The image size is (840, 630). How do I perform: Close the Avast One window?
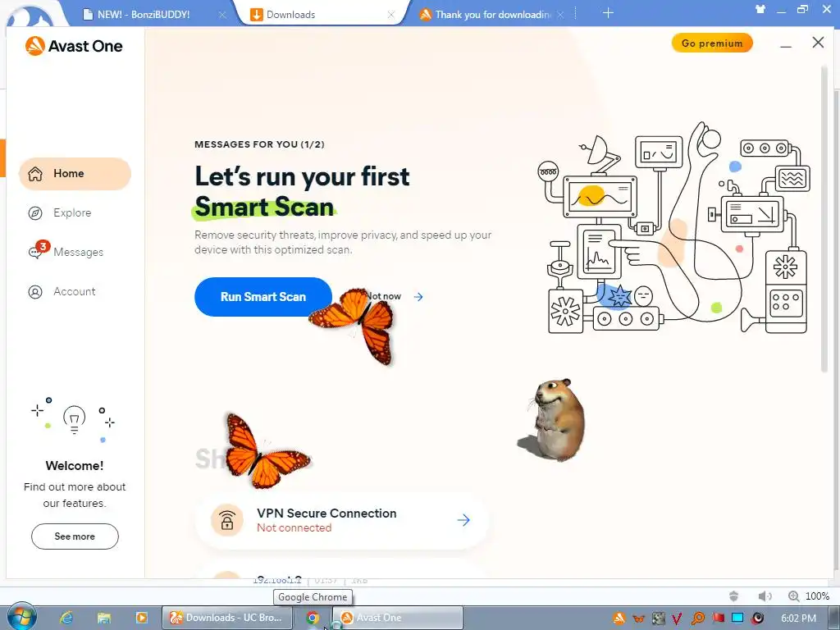pos(818,43)
